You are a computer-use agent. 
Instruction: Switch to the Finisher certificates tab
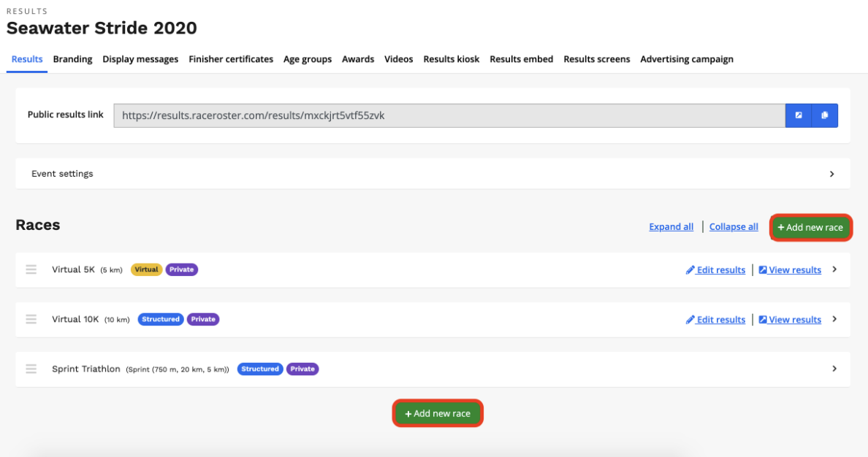pos(231,59)
